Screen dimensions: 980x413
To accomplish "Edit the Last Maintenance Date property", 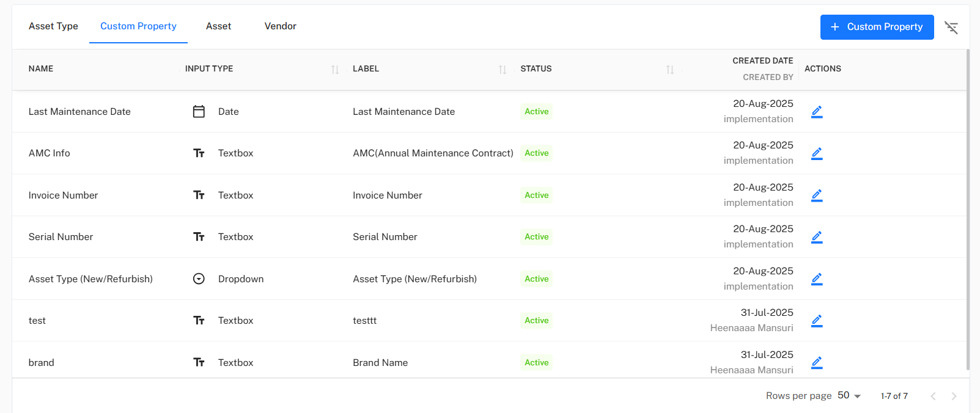I will tap(816, 112).
